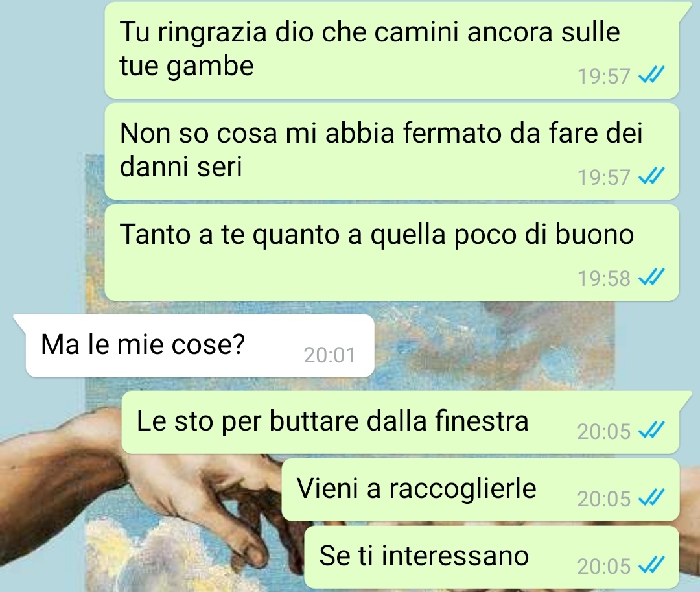Tap 20:05 timestamp on 'Se ti interessano'
Screen dimensions: 700x592
click(x=603, y=567)
